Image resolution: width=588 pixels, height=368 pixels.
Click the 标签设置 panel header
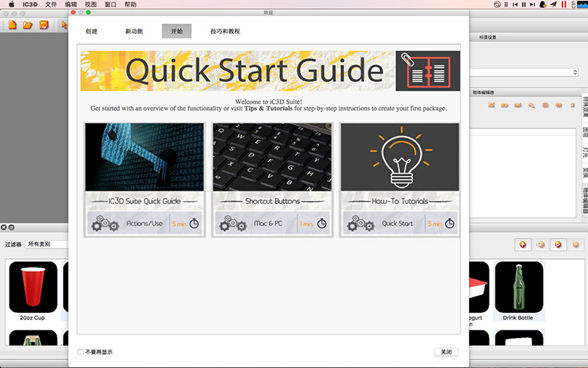pyautogui.click(x=487, y=38)
